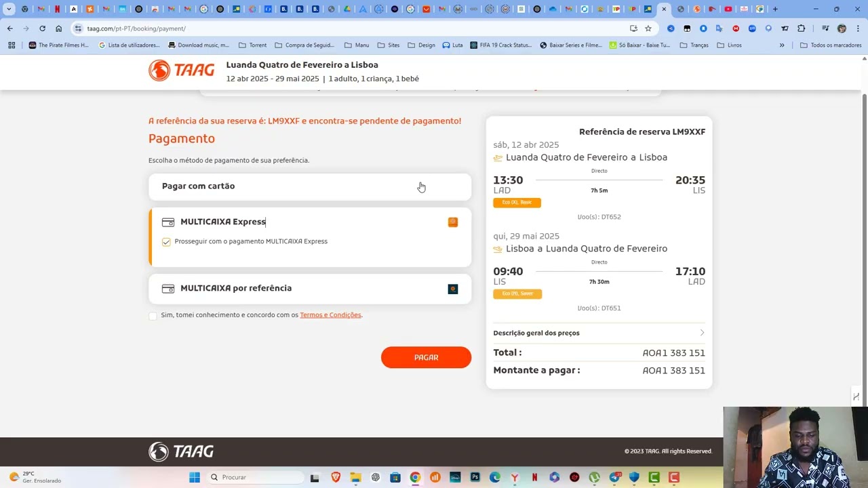
Task: Open the Torrent bookmarks folder
Action: point(253,45)
